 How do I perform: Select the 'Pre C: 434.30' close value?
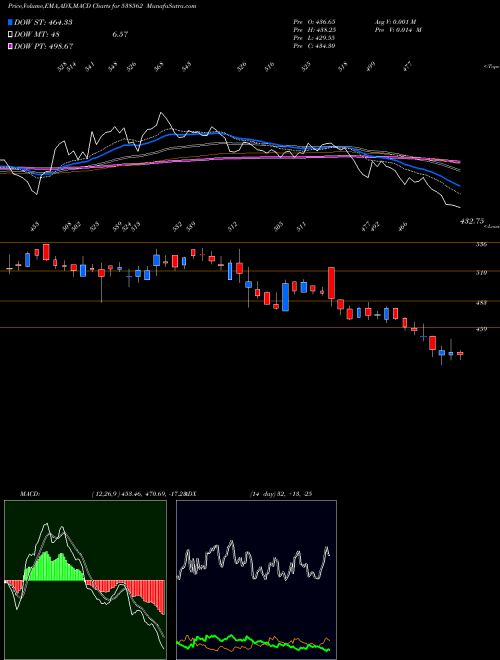coord(314,46)
